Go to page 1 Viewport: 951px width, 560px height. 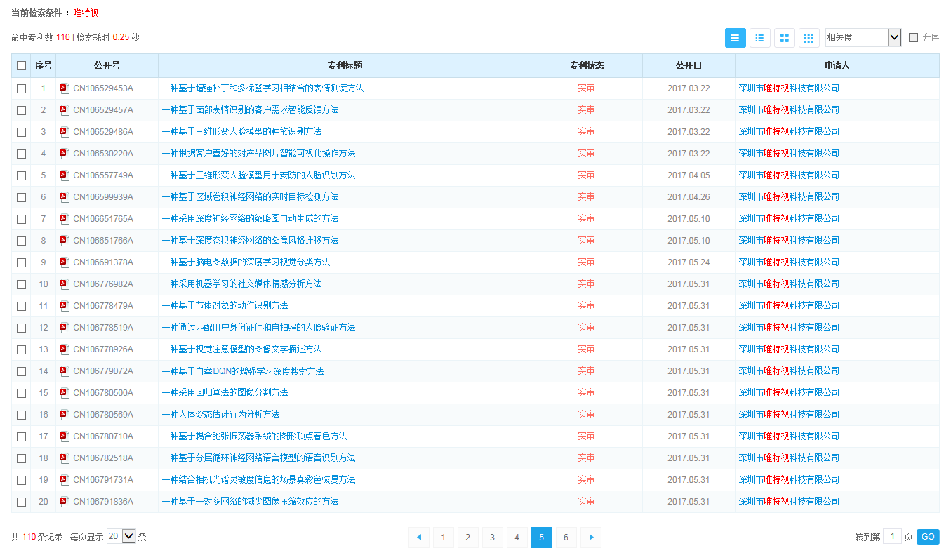443,538
